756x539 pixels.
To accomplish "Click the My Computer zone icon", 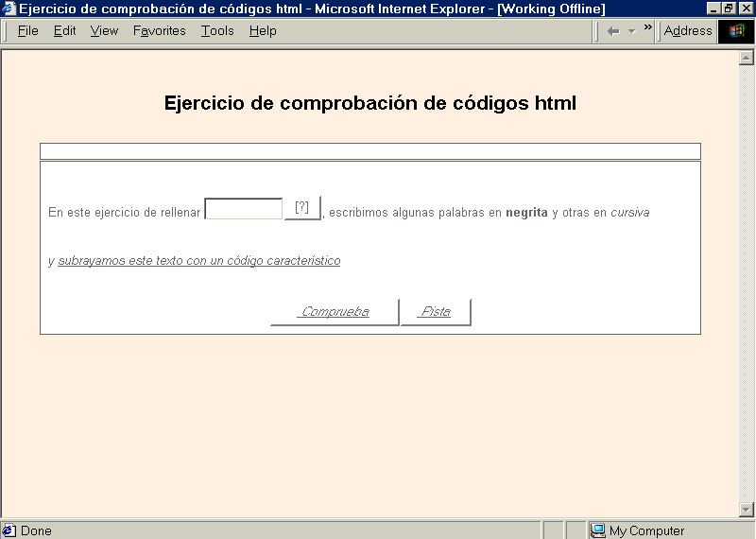I will click(x=597, y=530).
